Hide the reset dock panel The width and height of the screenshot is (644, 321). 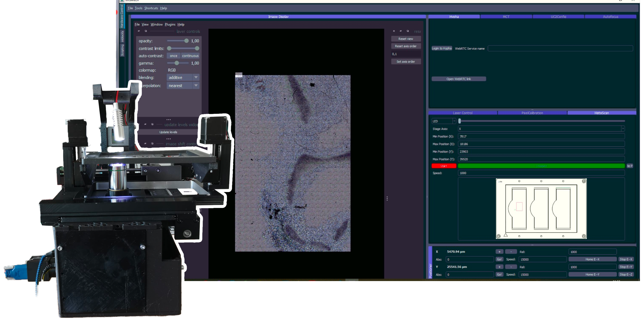tap(400, 31)
